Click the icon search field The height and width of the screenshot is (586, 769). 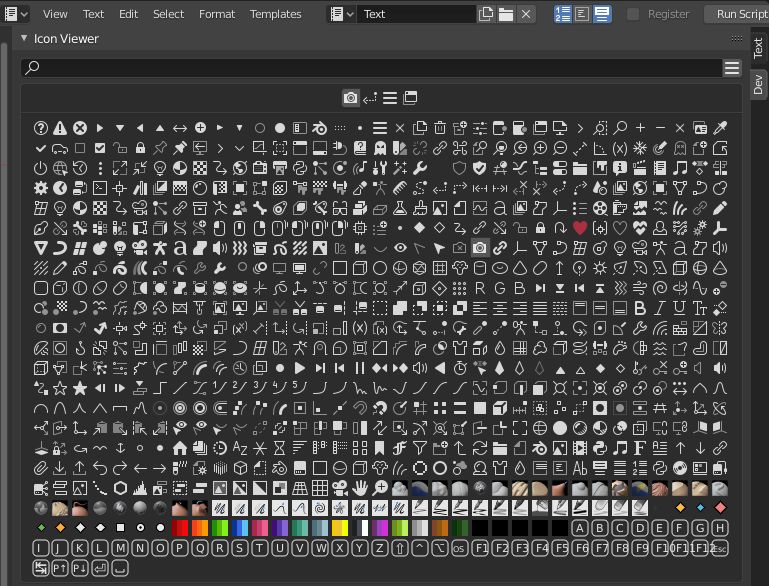[370, 68]
